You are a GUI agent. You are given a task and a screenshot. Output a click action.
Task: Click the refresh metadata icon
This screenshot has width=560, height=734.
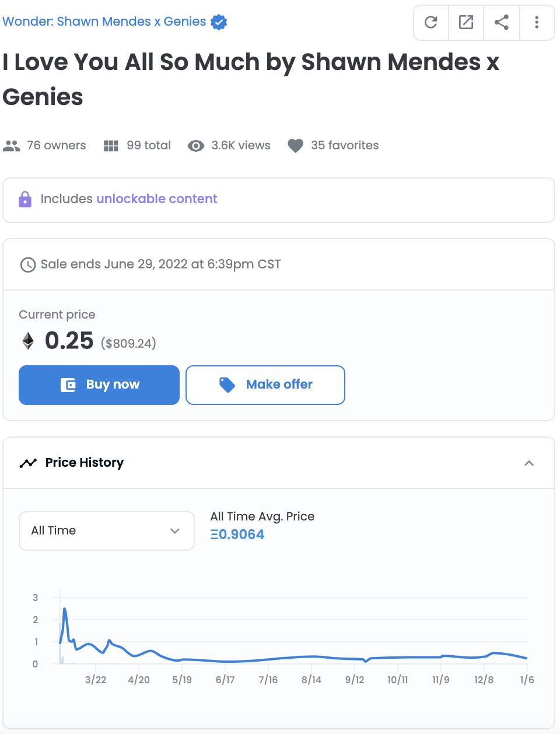431,23
